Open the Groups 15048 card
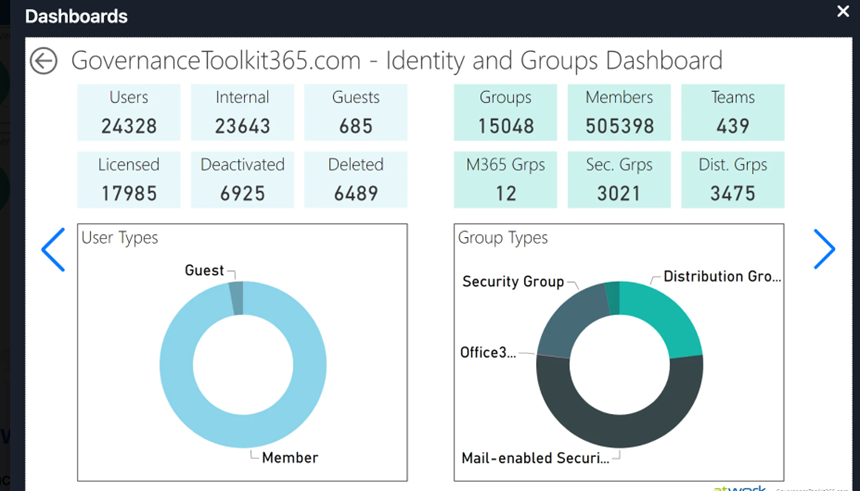Image resolution: width=860 pixels, height=491 pixels. click(x=506, y=112)
